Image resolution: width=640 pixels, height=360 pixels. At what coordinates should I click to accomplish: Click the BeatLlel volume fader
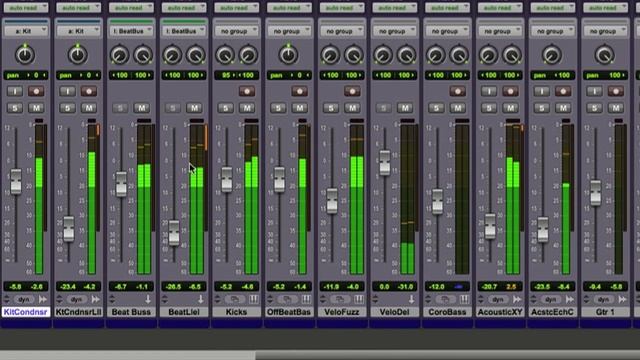[x=174, y=233]
